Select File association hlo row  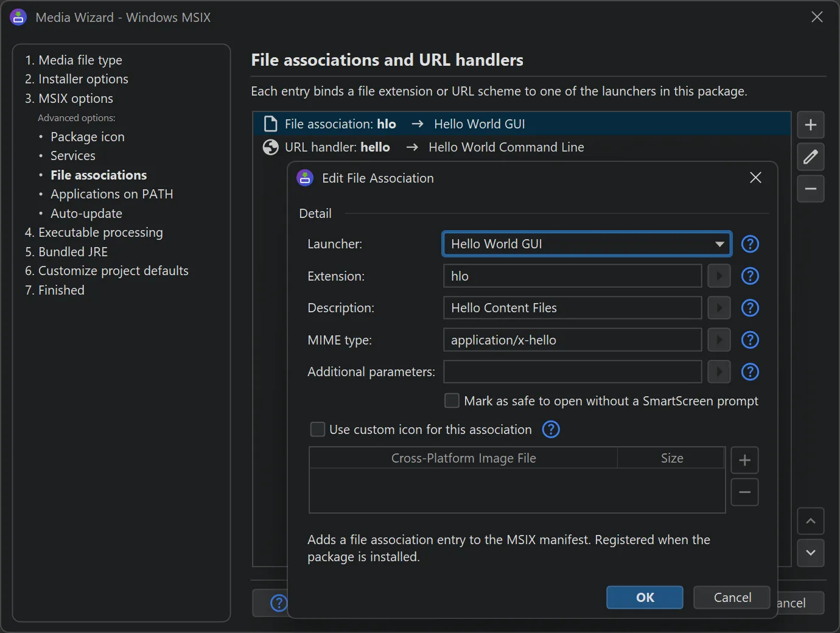[x=522, y=124]
